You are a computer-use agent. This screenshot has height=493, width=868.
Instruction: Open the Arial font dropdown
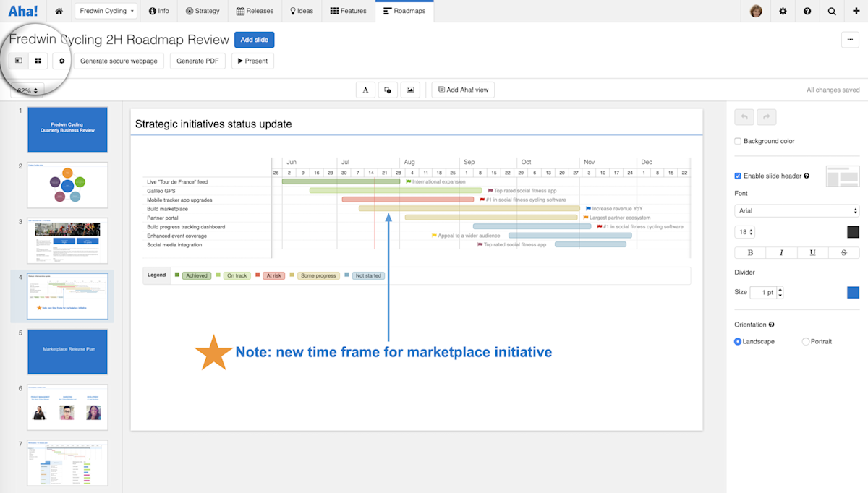coord(796,211)
